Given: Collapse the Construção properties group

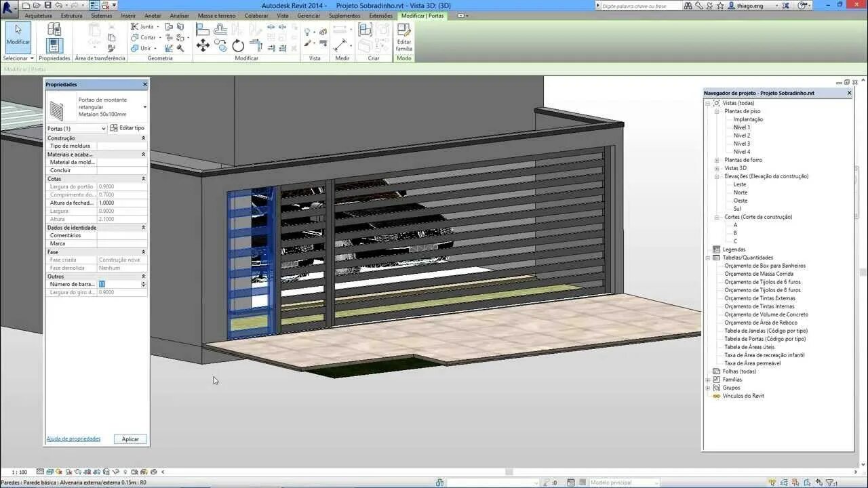Looking at the screenshot, I should pos(143,138).
